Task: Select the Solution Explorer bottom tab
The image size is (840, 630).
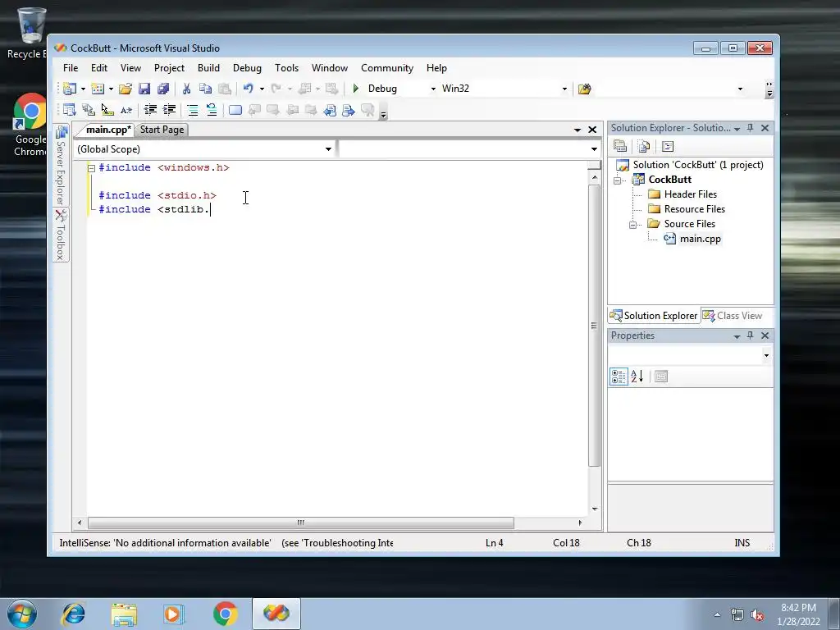Action: (654, 316)
